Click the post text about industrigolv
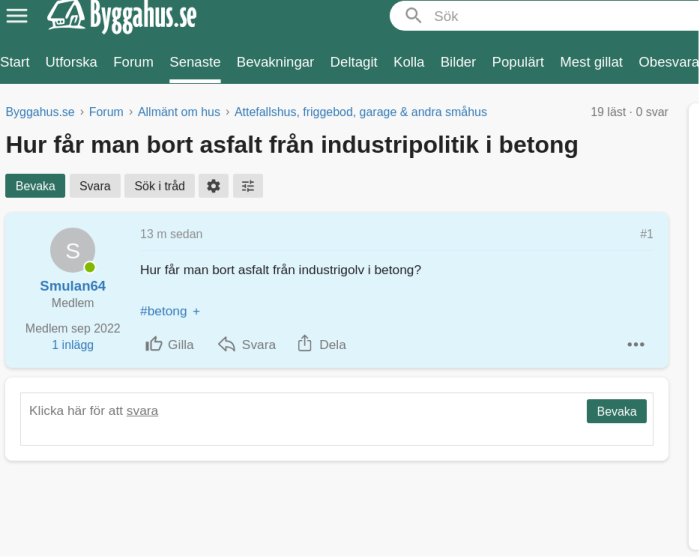 click(281, 270)
